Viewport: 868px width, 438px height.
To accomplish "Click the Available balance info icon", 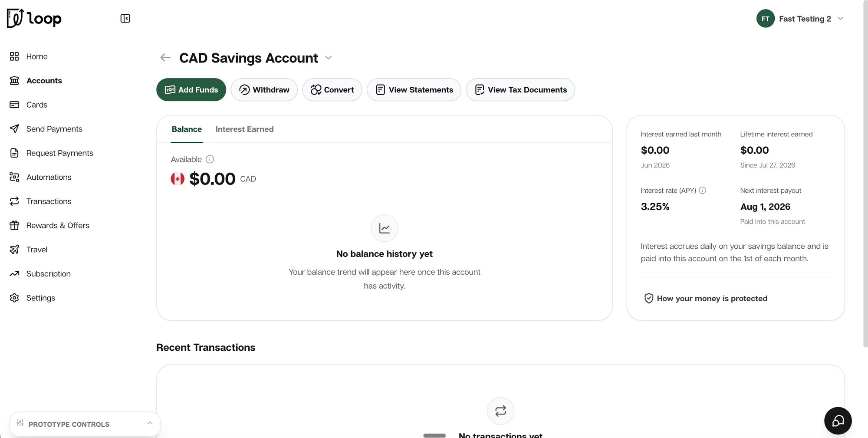I will [210, 159].
